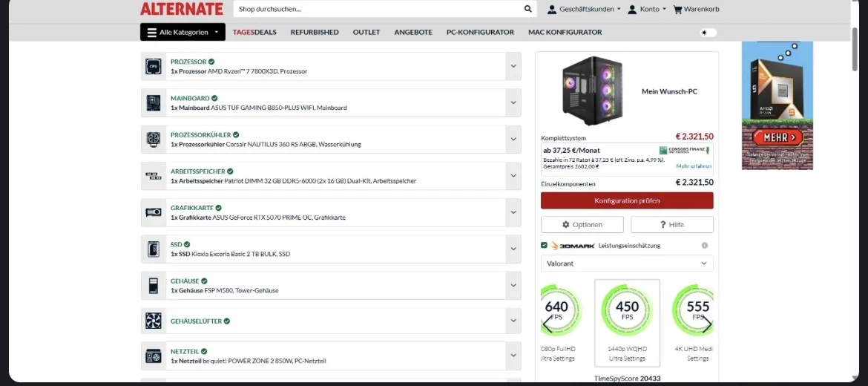
Task: Expand the SSD row chevron
Action: click(513, 249)
